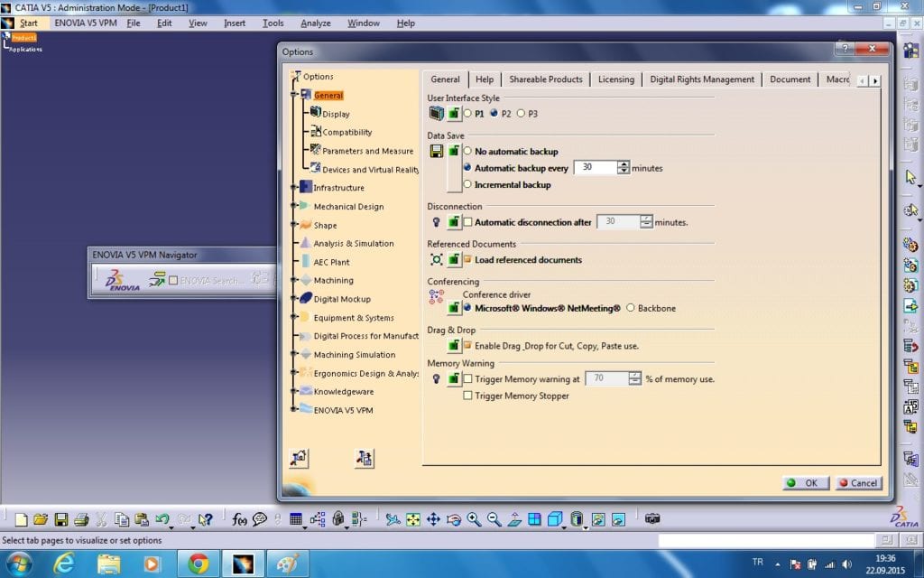This screenshot has width=924, height=578.
Task: Open the Analyze menu
Action: [x=315, y=23]
